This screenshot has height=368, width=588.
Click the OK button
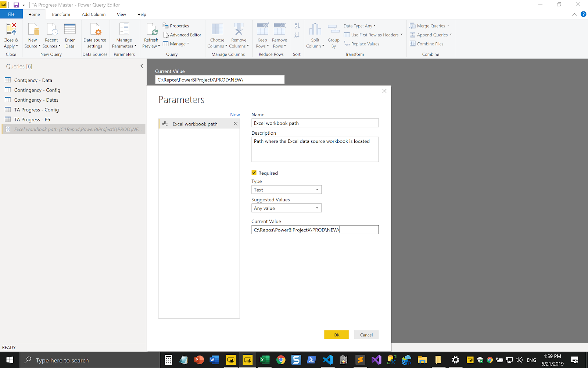click(x=336, y=335)
